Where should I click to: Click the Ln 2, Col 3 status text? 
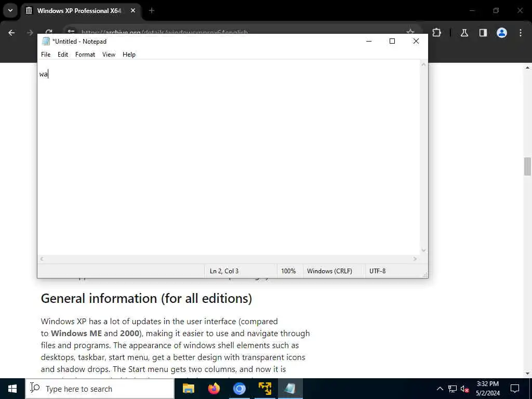(x=224, y=271)
